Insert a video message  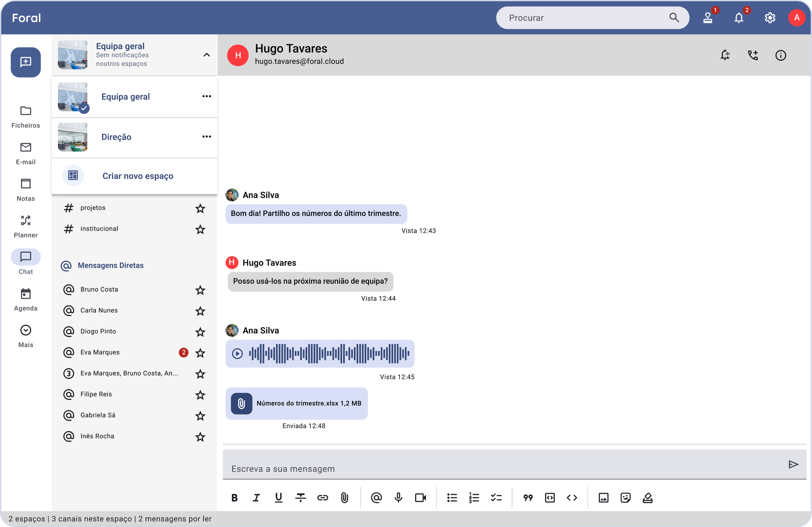tap(420, 498)
